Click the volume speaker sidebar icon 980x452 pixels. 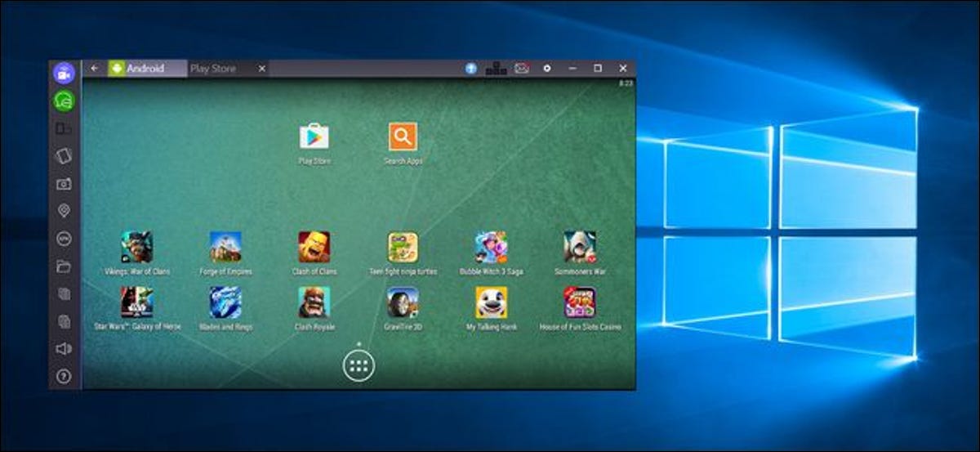click(x=64, y=349)
